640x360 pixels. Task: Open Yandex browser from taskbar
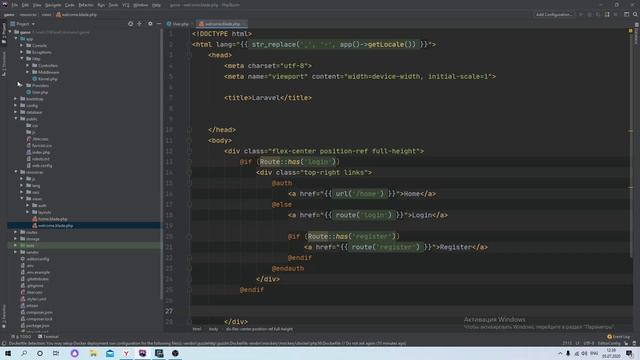pos(126,353)
